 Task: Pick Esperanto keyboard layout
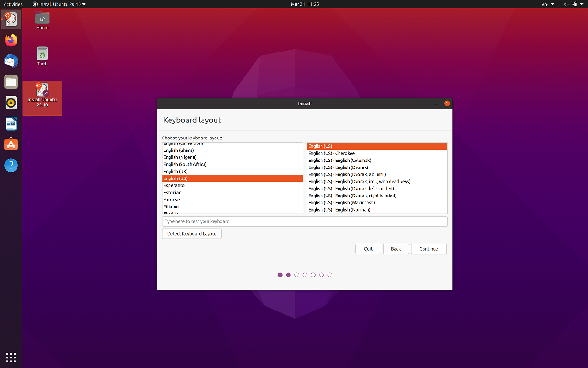(232, 185)
